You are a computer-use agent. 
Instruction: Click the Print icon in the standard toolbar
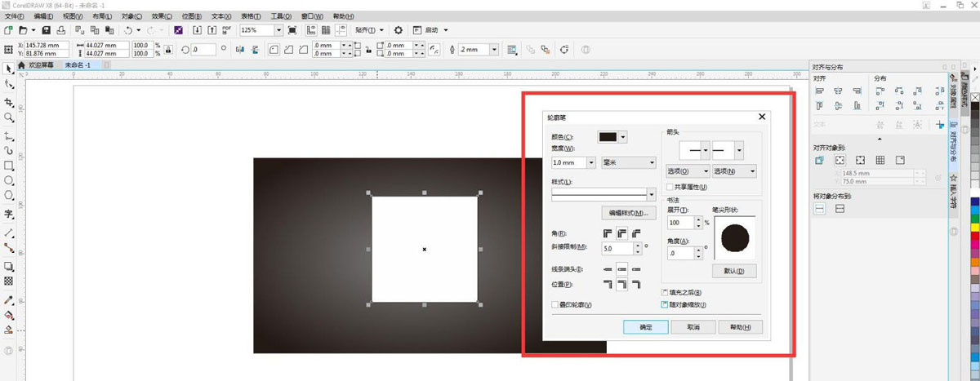(61, 30)
